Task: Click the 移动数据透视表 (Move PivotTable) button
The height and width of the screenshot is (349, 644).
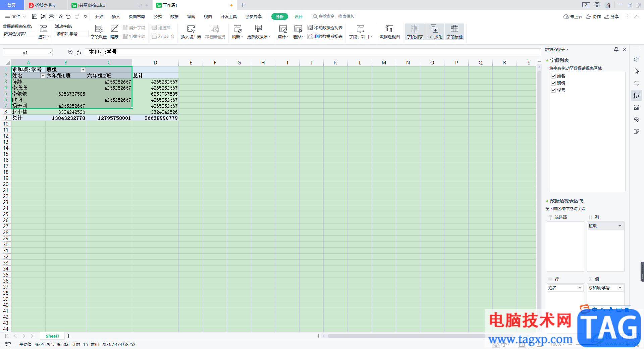Action: pos(325,28)
